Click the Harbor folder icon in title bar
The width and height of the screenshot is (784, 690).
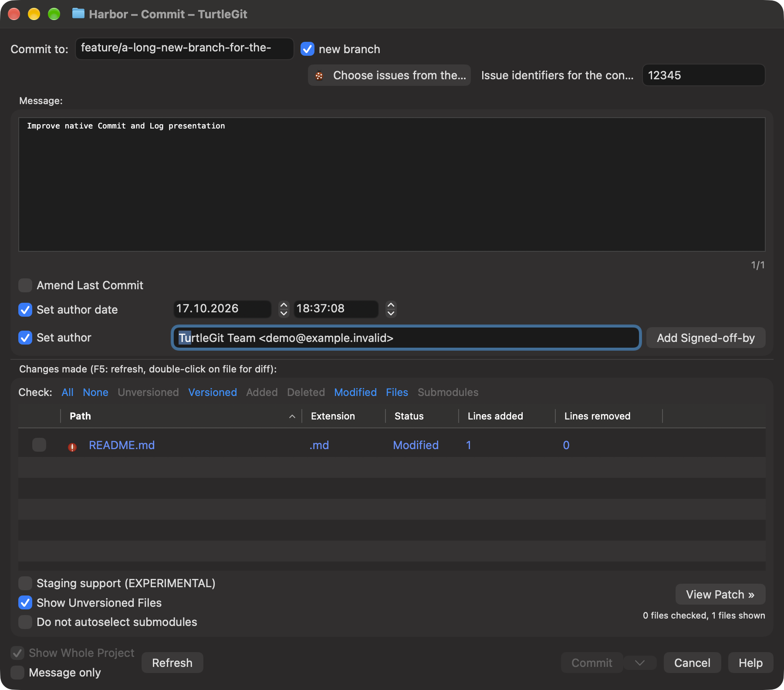click(78, 14)
